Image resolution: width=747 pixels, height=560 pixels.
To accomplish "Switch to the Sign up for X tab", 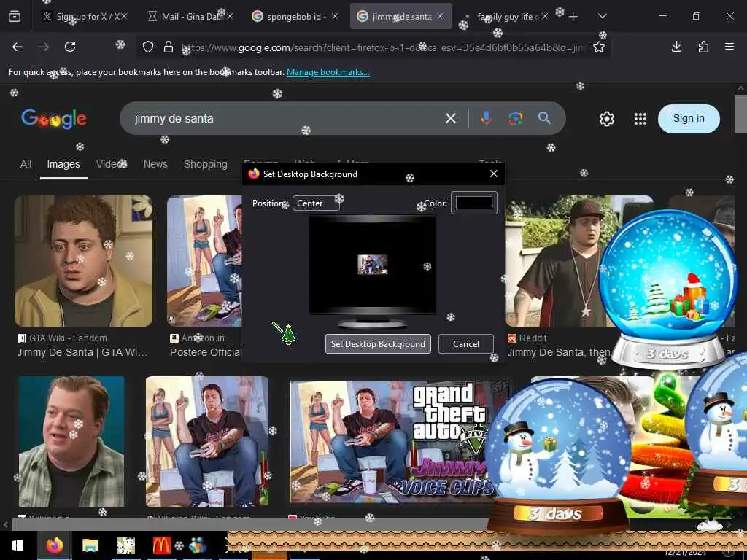I will (x=85, y=16).
